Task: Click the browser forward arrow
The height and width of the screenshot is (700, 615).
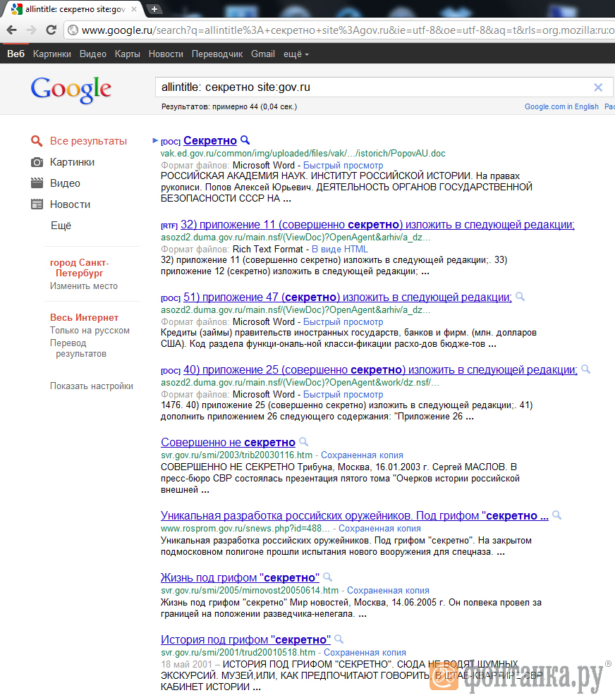Action: (x=31, y=30)
